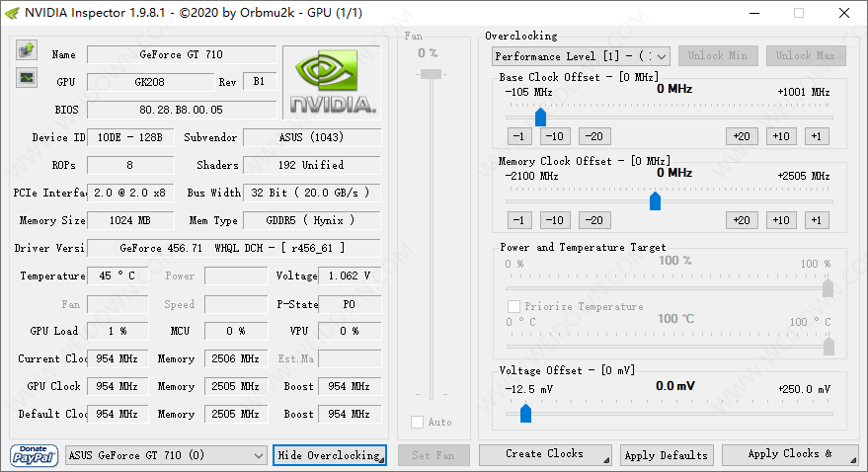
Task: Open the sensor monitoring graph icon
Action: 26,77
